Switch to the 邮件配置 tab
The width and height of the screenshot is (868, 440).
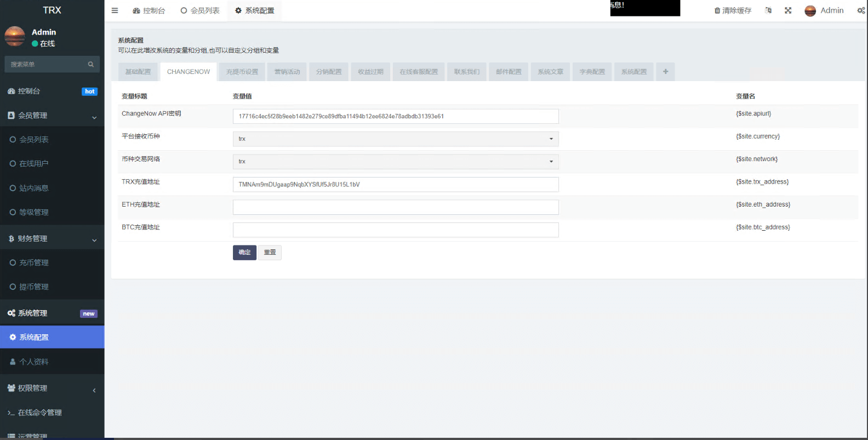pyautogui.click(x=509, y=72)
